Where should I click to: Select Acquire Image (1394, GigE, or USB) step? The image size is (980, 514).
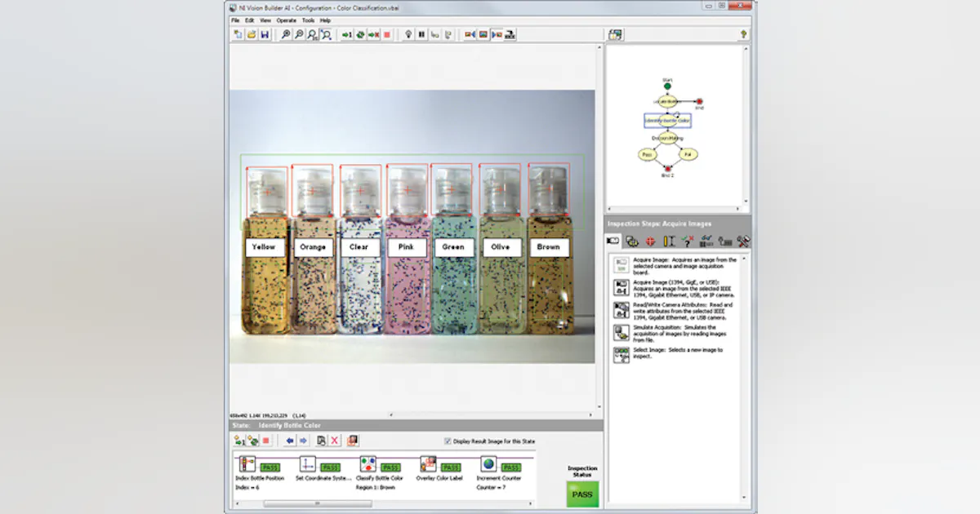(x=621, y=287)
